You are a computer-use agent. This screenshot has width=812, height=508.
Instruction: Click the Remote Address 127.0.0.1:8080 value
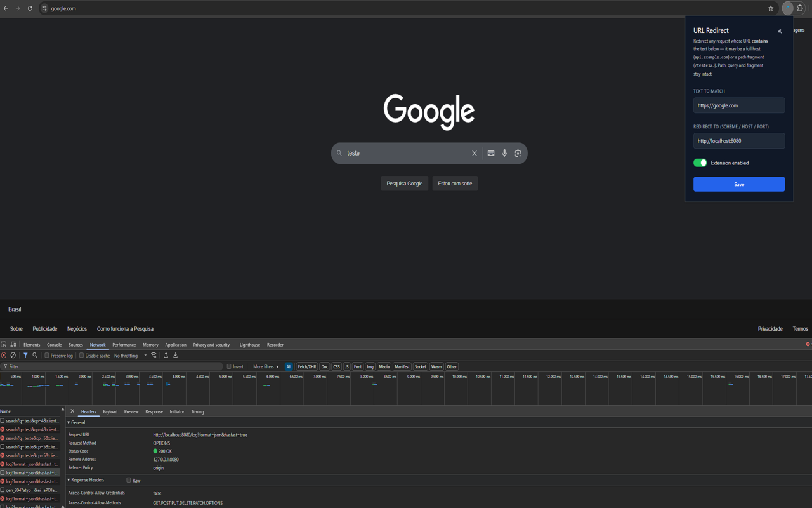coord(166,460)
